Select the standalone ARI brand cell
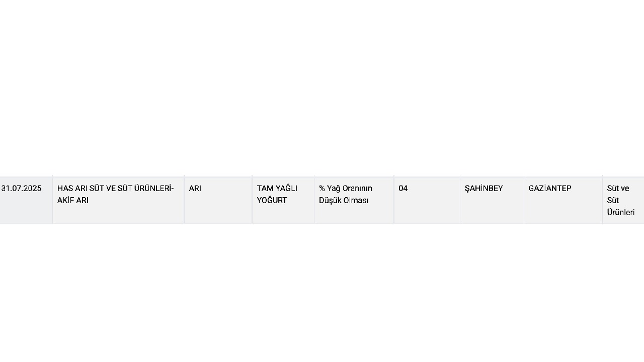The width and height of the screenshot is (644, 362). (218, 200)
